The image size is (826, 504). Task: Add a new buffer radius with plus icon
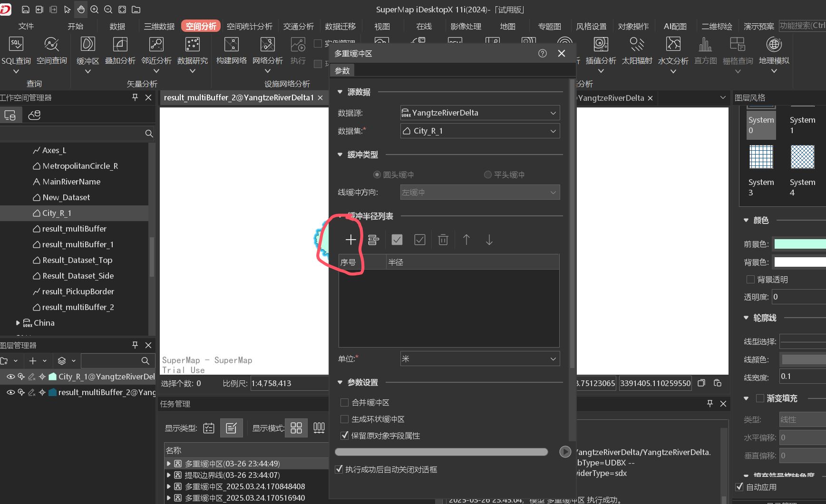click(350, 240)
